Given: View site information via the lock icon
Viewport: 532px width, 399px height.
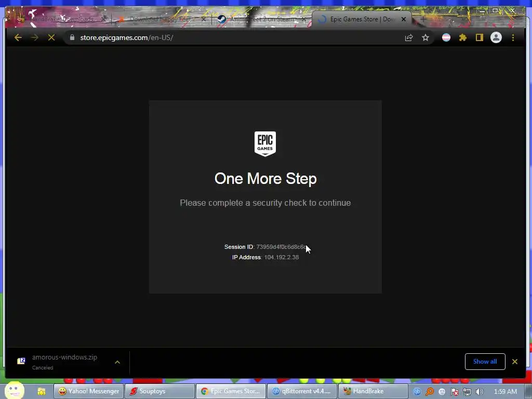Looking at the screenshot, I should click(x=72, y=37).
